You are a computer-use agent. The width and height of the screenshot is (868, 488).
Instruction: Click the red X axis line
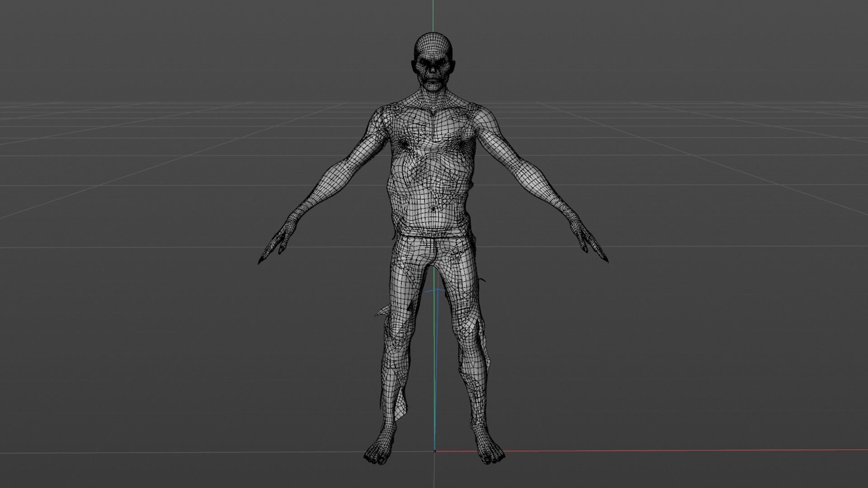point(651,450)
